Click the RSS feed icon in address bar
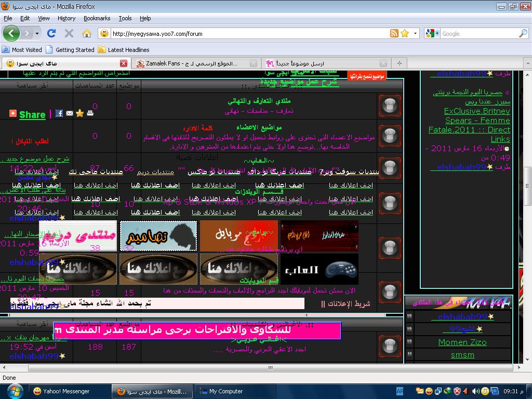 point(394,33)
